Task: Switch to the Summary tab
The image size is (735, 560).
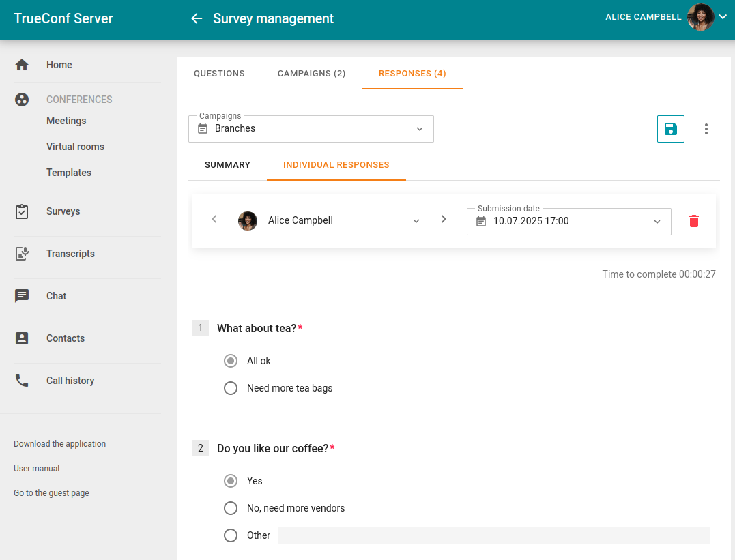Action: (x=227, y=165)
